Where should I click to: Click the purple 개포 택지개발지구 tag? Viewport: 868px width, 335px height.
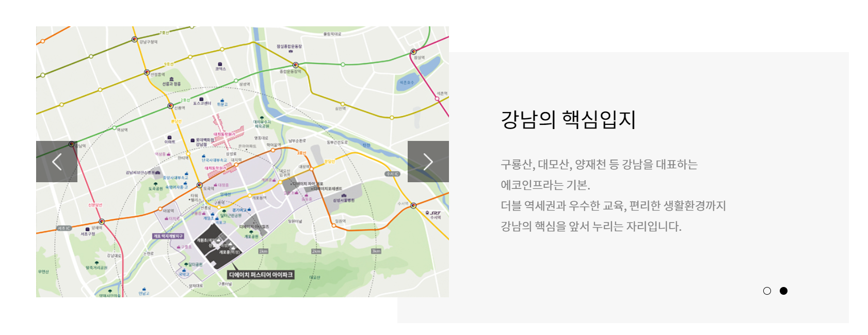tap(168, 236)
